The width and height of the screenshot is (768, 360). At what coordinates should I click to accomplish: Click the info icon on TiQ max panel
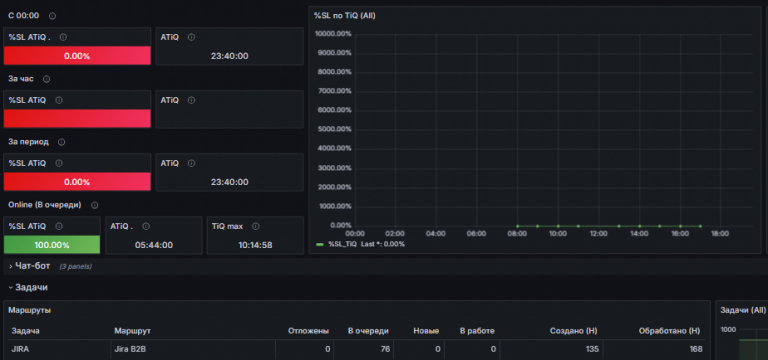coord(255,226)
